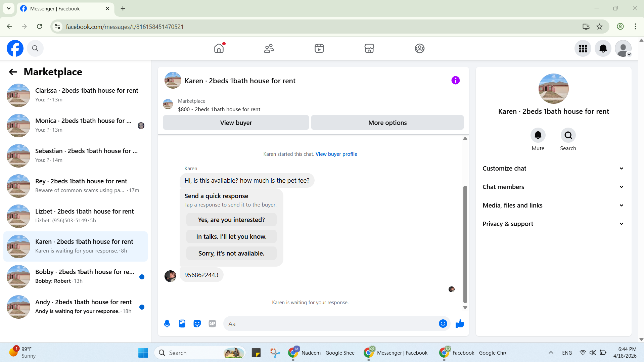Open Rey's house for rent chat
The image size is (644, 362).
click(x=76, y=186)
